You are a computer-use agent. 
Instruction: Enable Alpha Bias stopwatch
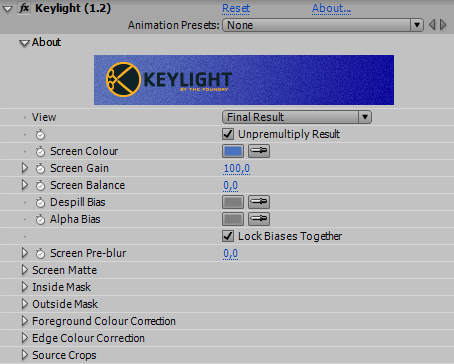tap(40, 220)
